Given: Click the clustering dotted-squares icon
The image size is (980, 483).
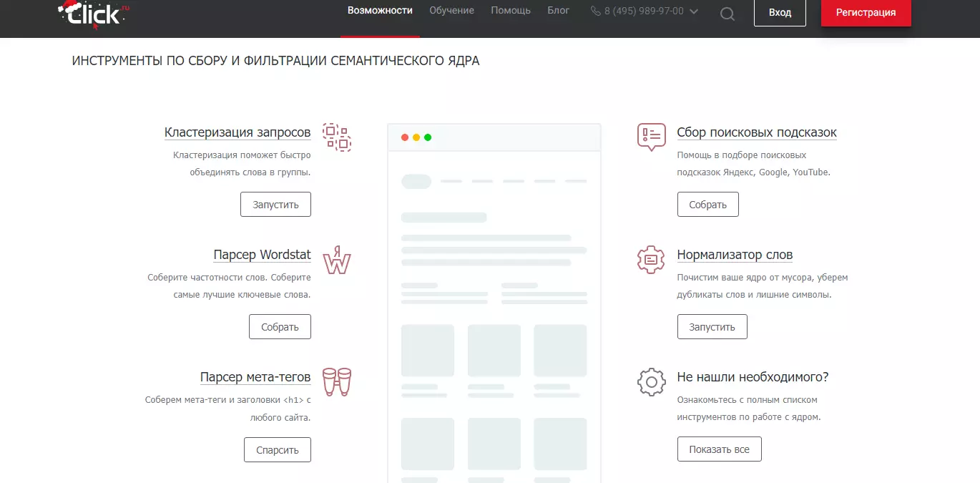Looking at the screenshot, I should coord(336,137).
